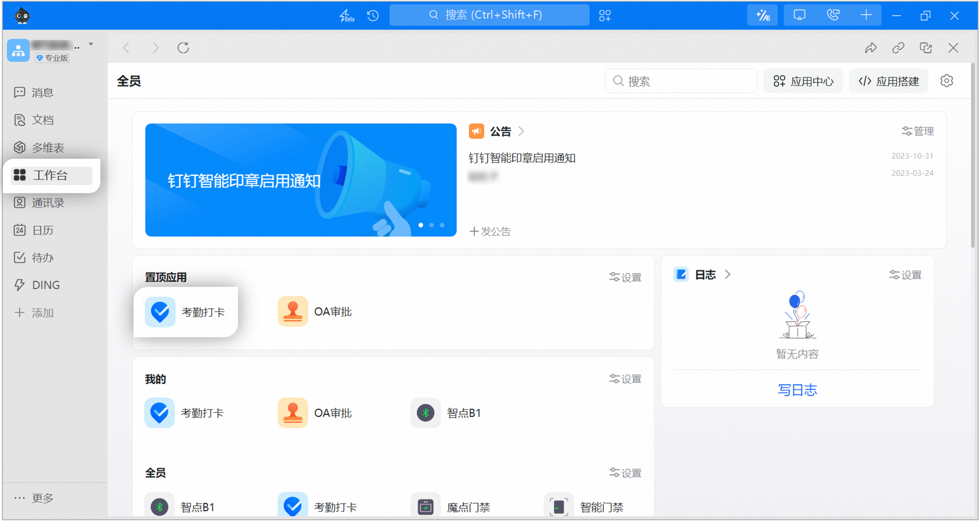Close the workbench panel with the X icon
The image size is (980, 521).
coord(953,48)
